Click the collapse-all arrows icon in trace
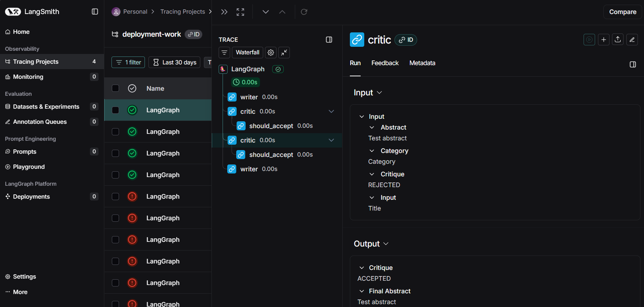The height and width of the screenshot is (307, 644). [x=284, y=53]
